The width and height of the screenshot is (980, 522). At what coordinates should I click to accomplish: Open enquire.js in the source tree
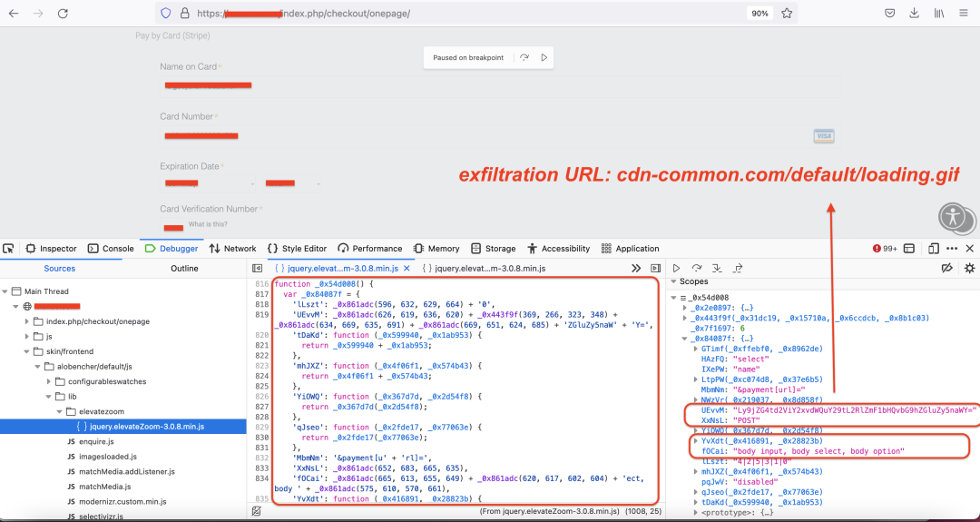94,441
